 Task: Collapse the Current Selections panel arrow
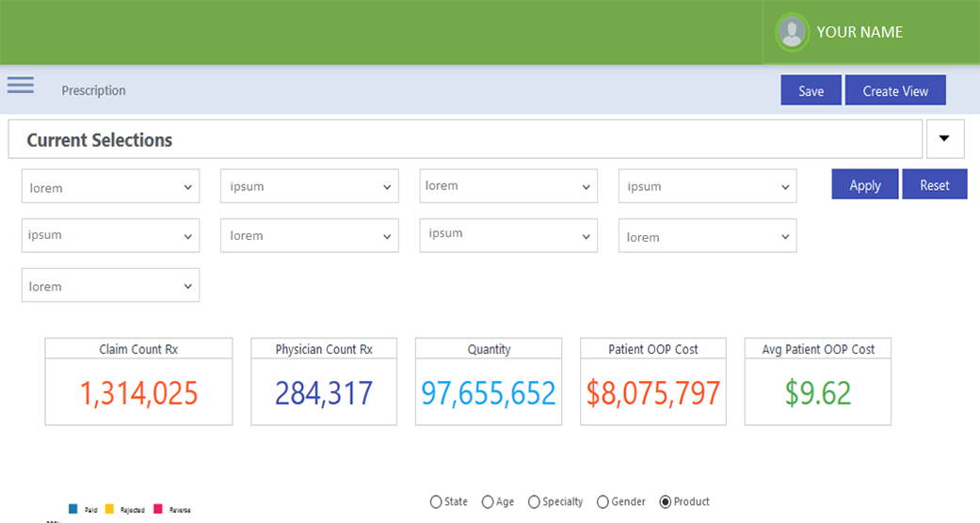[945, 139]
